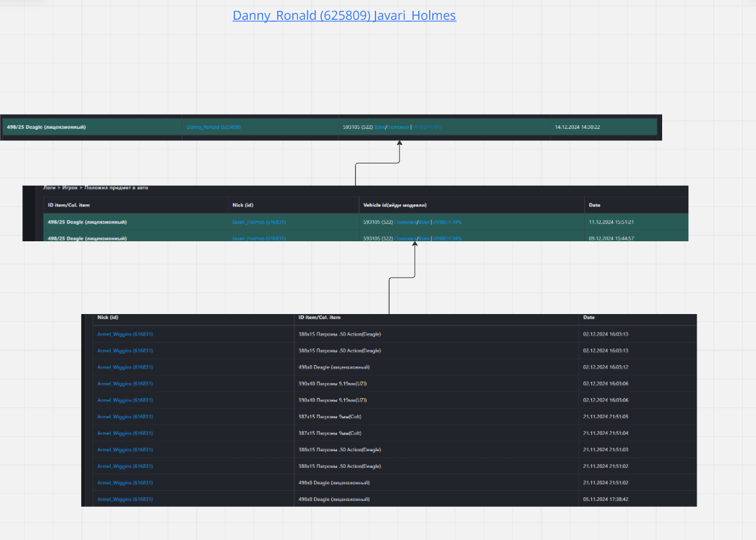Open Armel_Wiggins link in the 05.11.2024 17:38:42 row

[x=125, y=499]
